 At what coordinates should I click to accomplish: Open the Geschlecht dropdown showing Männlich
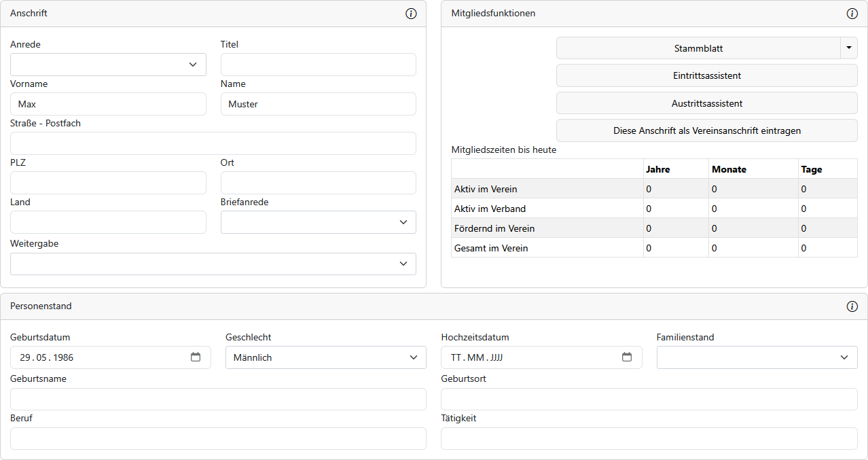point(325,357)
